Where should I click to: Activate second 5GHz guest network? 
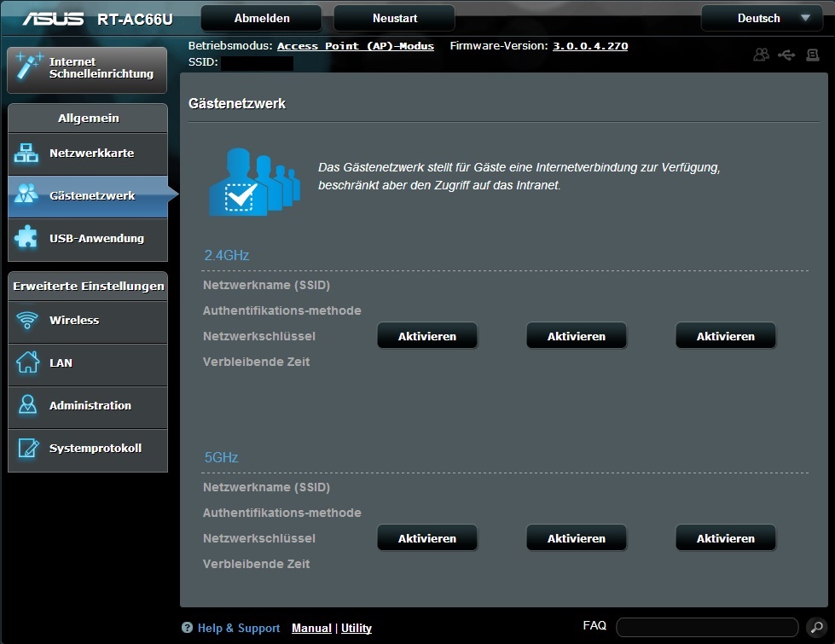(x=577, y=538)
